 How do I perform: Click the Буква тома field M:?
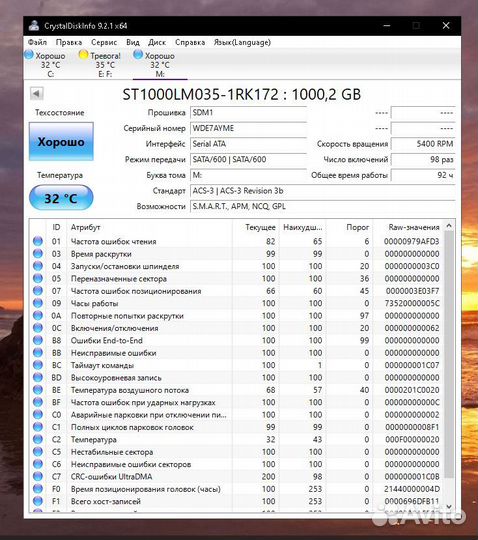click(x=248, y=175)
